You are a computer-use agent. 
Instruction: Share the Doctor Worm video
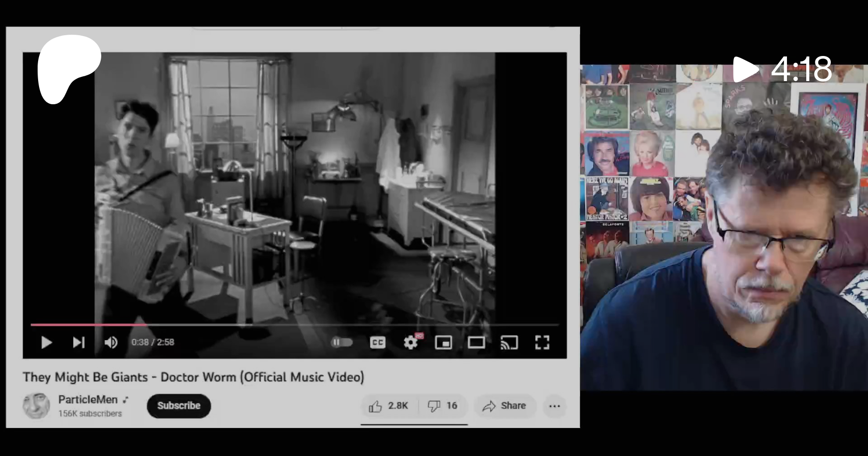click(x=504, y=406)
